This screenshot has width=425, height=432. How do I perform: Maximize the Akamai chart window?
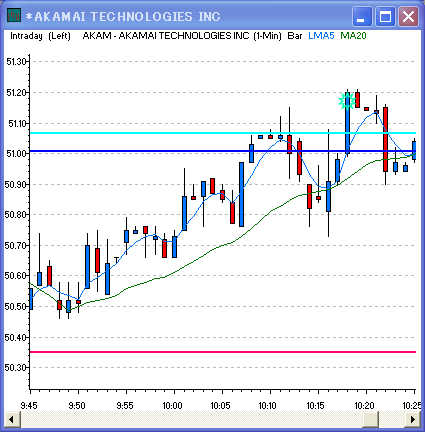[x=386, y=16]
